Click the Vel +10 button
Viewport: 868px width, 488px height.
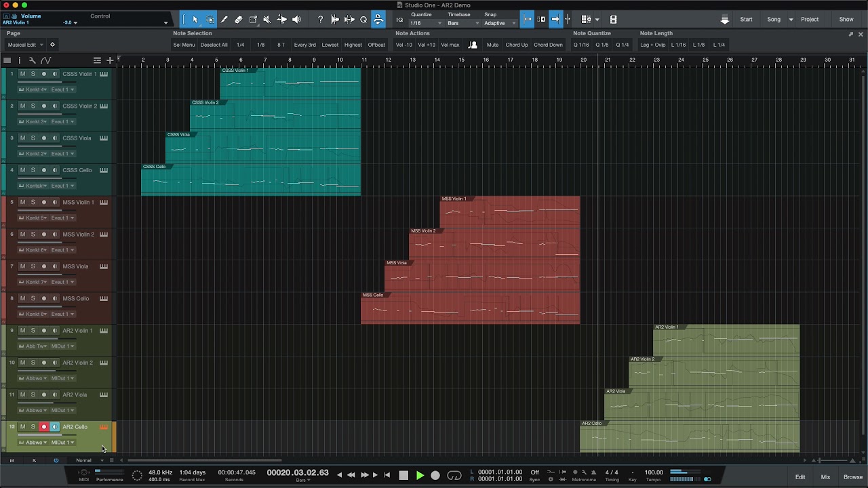427,45
